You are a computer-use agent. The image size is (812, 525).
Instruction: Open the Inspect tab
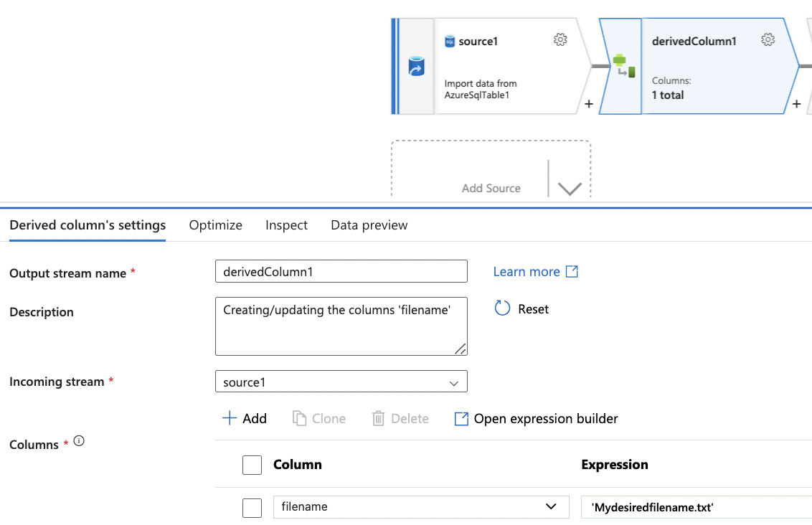click(286, 224)
